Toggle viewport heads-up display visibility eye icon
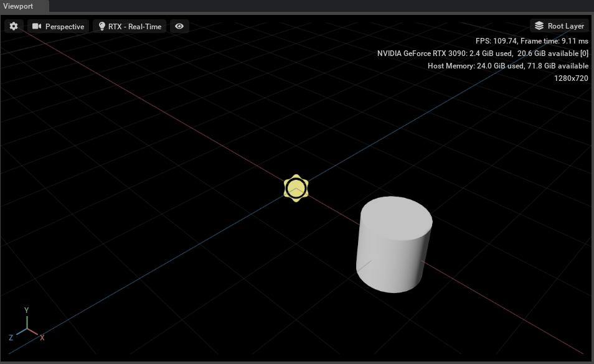594x364 pixels. [179, 26]
